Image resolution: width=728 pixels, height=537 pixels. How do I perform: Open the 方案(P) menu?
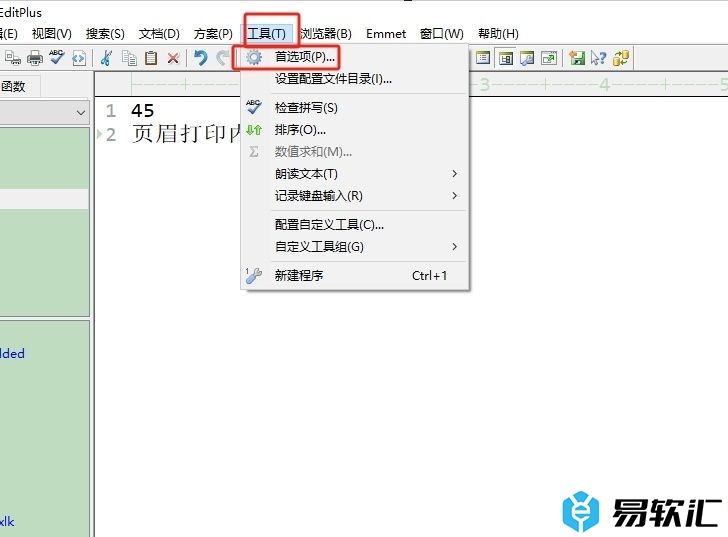coord(213,33)
